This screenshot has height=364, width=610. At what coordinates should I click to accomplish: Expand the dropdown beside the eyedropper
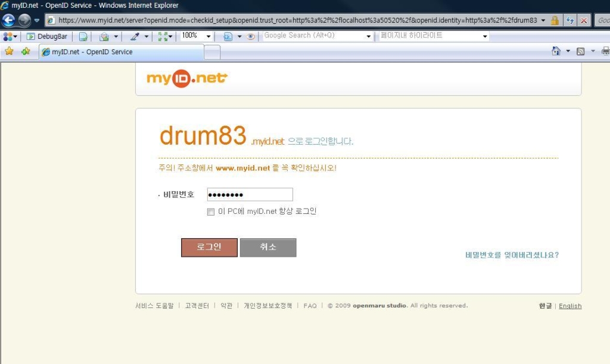tap(147, 36)
